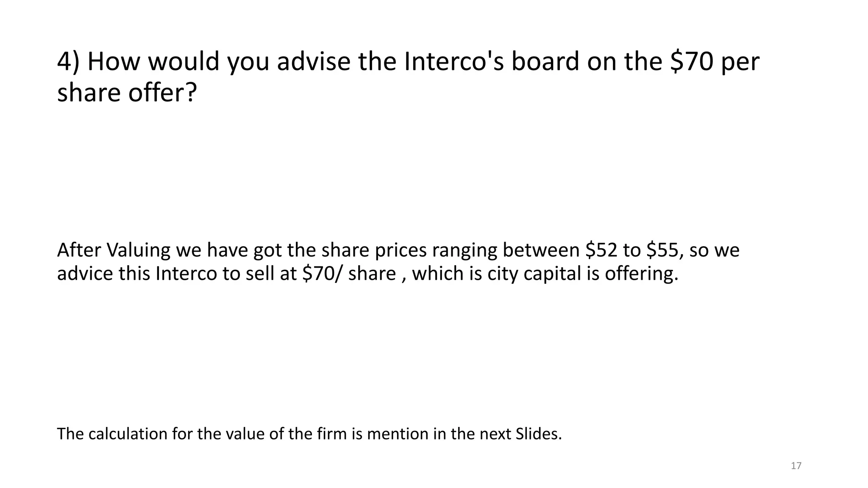Click the "After Valuing" paragraph start
Image resolution: width=868 pixels, height=488 pixels.
[x=113, y=250]
